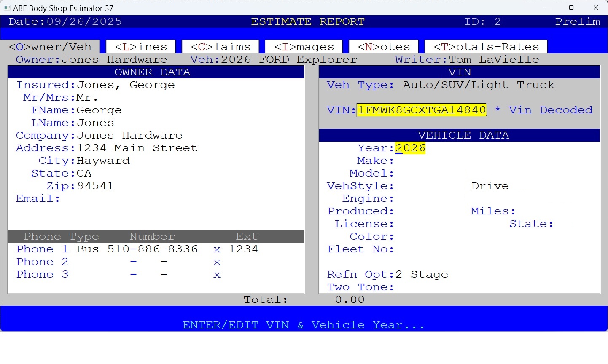
Task: Go to the Images tab
Action: click(x=304, y=47)
